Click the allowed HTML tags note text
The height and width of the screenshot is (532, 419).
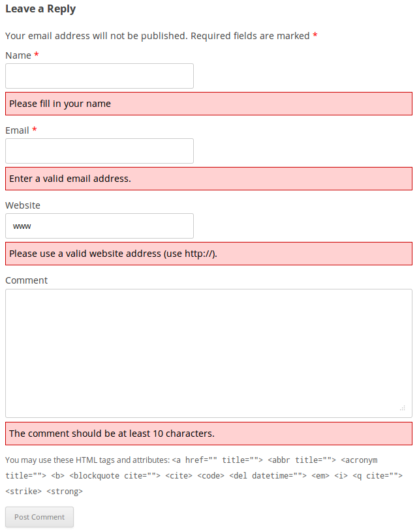click(204, 476)
